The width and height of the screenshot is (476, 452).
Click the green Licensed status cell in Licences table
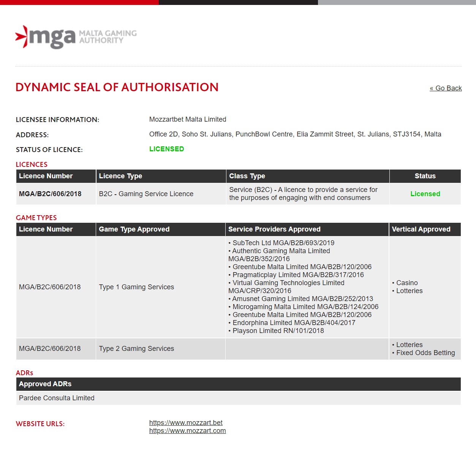click(x=425, y=194)
